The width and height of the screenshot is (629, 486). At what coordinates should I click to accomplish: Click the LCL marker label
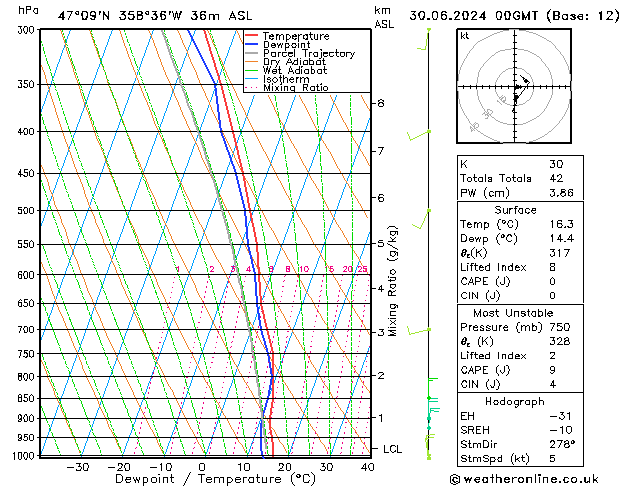[x=393, y=449]
